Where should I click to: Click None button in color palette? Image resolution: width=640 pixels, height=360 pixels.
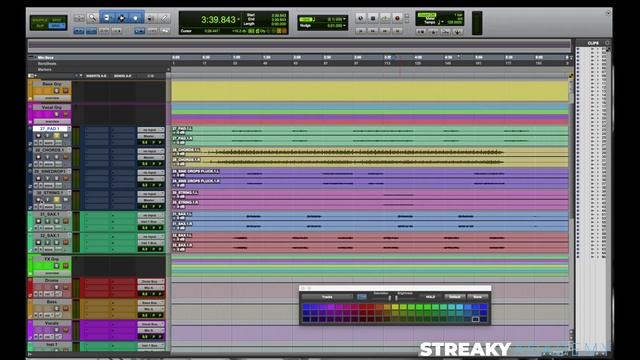[478, 297]
